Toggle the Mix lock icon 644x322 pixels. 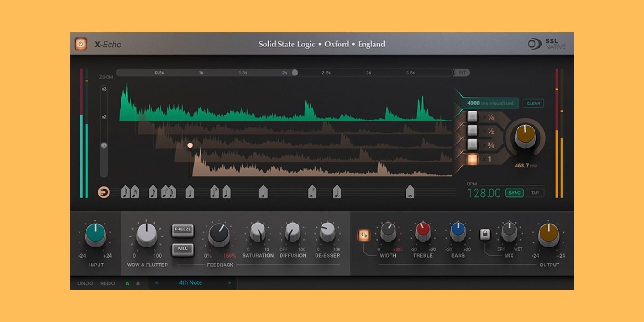click(x=485, y=235)
